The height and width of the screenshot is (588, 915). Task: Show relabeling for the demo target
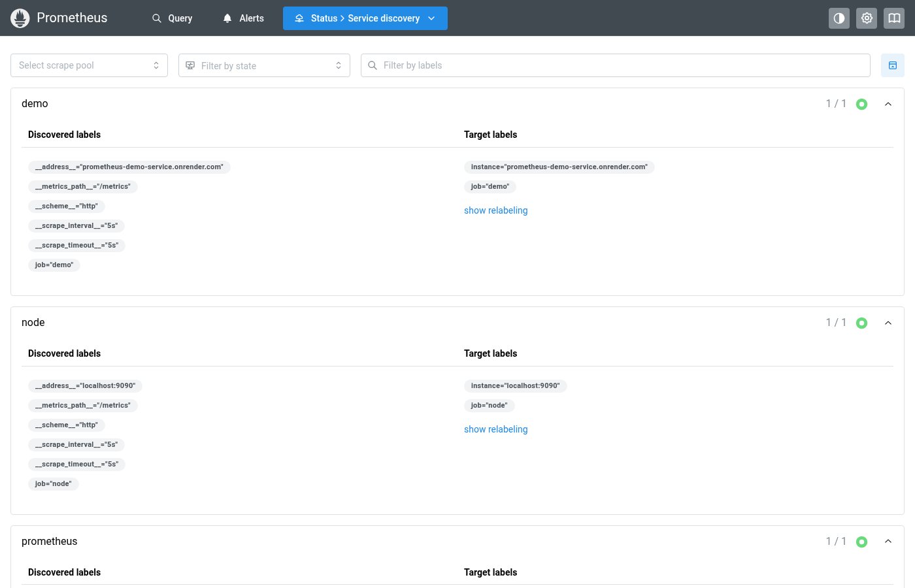click(x=495, y=210)
